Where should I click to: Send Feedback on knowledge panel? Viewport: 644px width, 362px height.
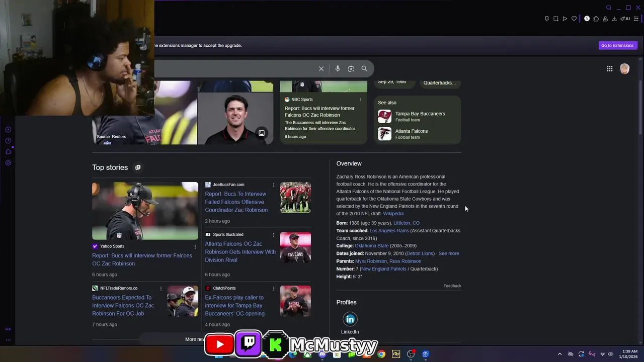(x=452, y=286)
